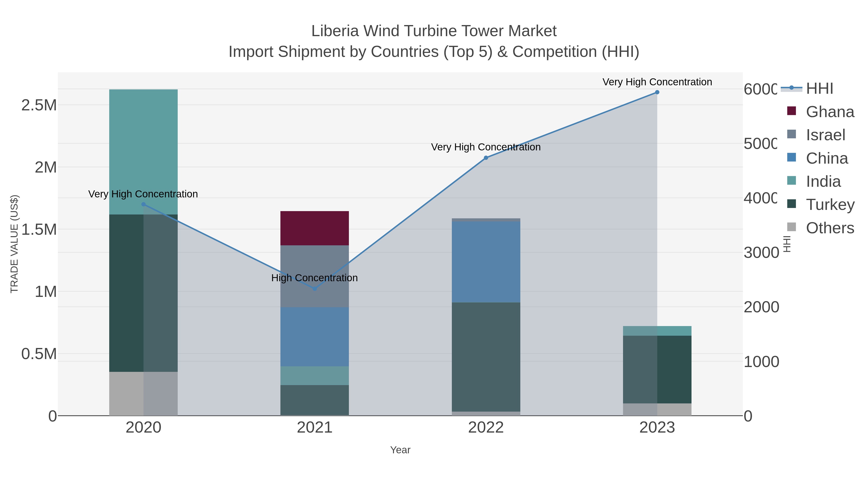Screen dimensions: 868x488
Task: Toggle the HHI line legend entry
Action: point(807,89)
